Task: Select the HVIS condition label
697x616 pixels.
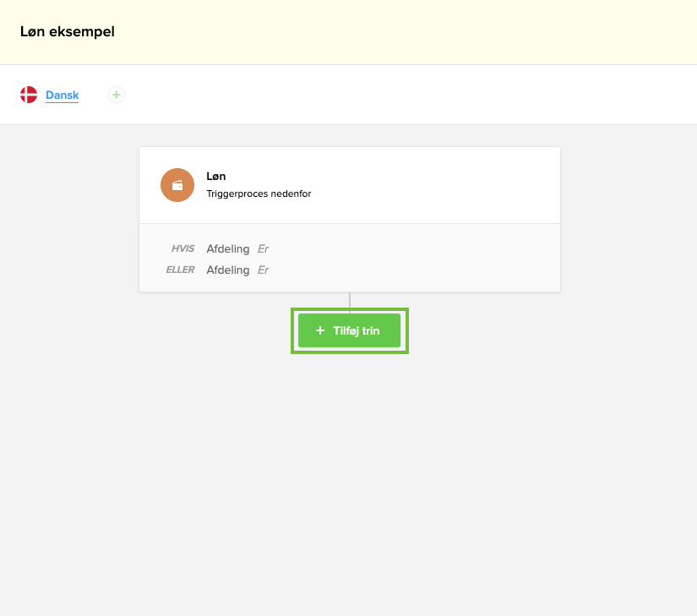Action: point(182,249)
